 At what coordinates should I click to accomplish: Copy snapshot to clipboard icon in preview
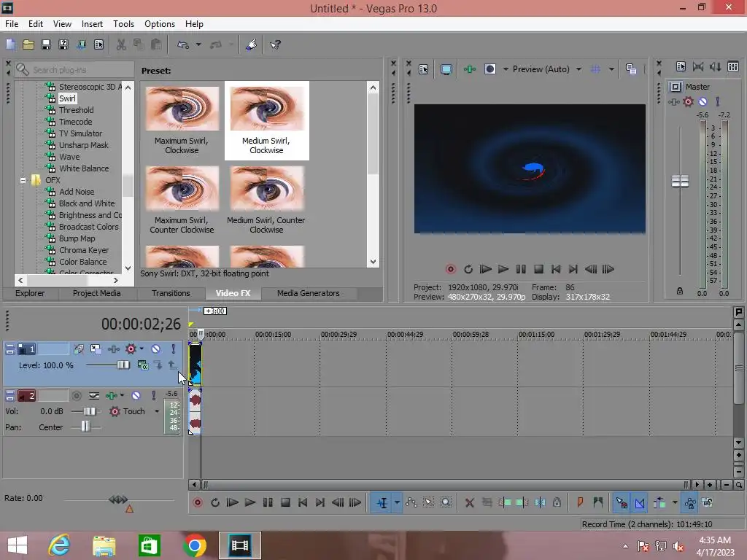point(631,69)
